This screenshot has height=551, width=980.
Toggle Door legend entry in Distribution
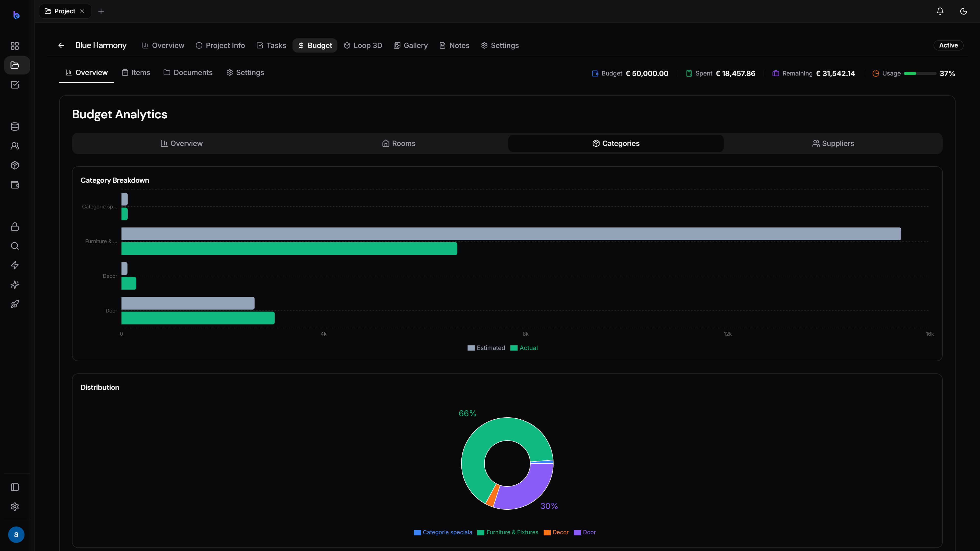point(585,532)
